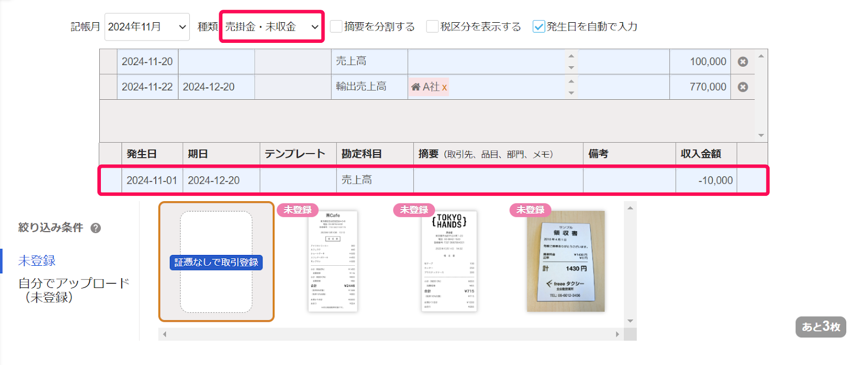Click the amount cell 100,000
The image size is (868, 365).
(x=700, y=62)
